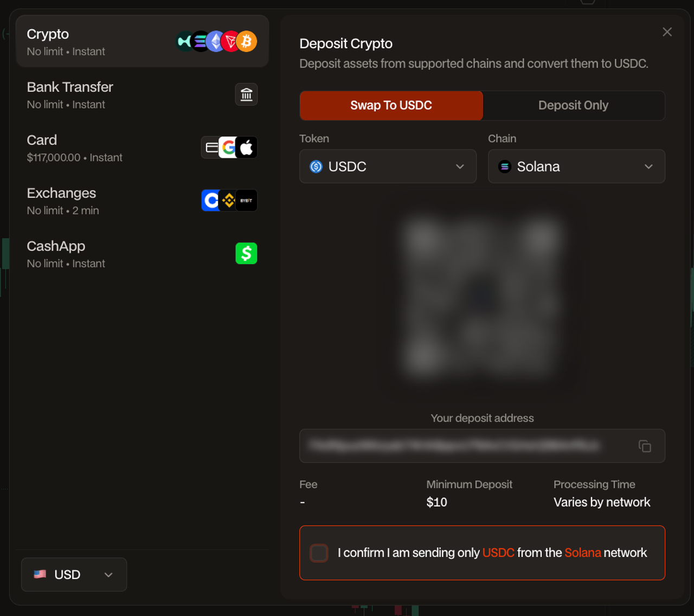Open the Exchanges deposit option
Image resolution: width=694 pixels, height=616 pixels.
pos(142,201)
